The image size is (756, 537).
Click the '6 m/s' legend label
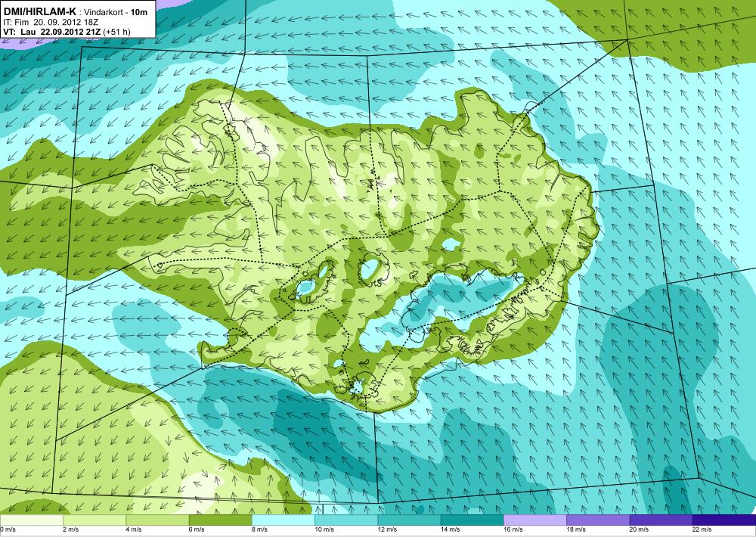point(197,529)
